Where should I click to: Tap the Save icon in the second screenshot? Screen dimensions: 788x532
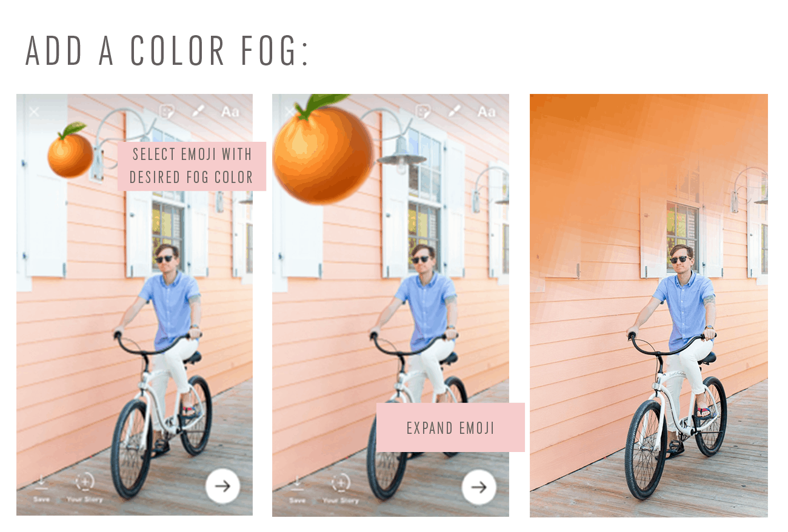297,487
